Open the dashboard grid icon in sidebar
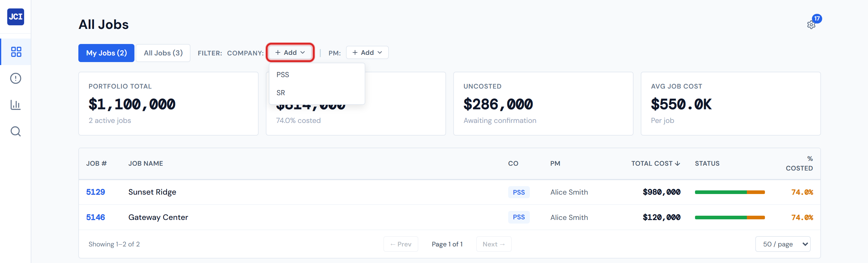The height and width of the screenshot is (263, 868). [x=16, y=52]
